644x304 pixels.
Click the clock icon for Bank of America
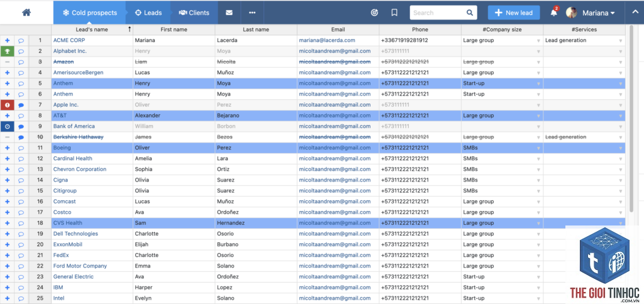point(7,126)
